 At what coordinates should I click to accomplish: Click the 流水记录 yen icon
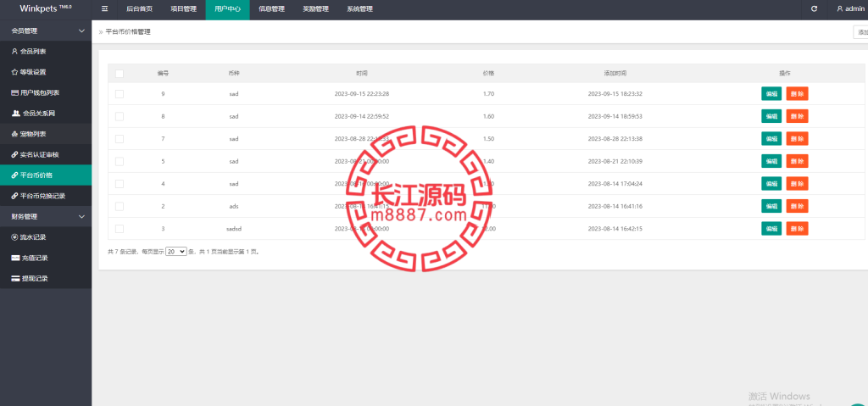coord(15,237)
